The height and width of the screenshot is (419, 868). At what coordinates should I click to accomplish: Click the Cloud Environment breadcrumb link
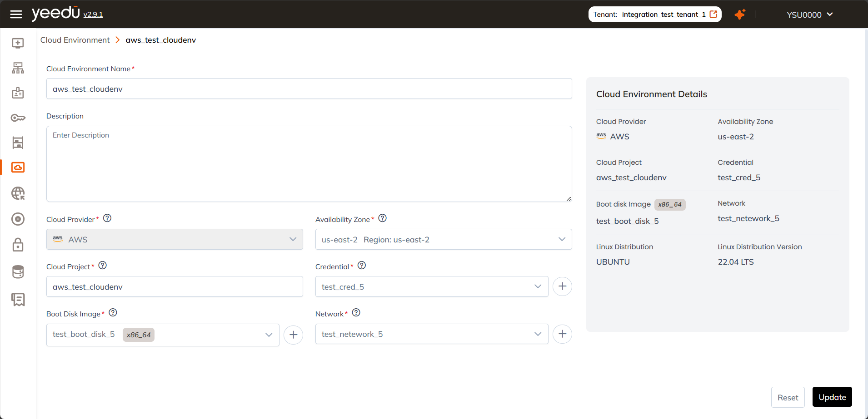point(75,40)
